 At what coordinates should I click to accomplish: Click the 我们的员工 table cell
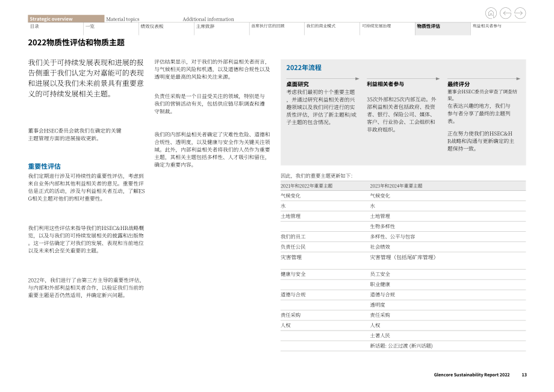293,237
